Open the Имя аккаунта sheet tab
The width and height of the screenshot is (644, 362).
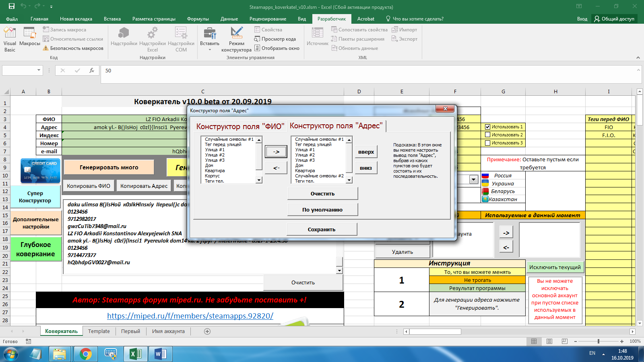tap(168, 331)
